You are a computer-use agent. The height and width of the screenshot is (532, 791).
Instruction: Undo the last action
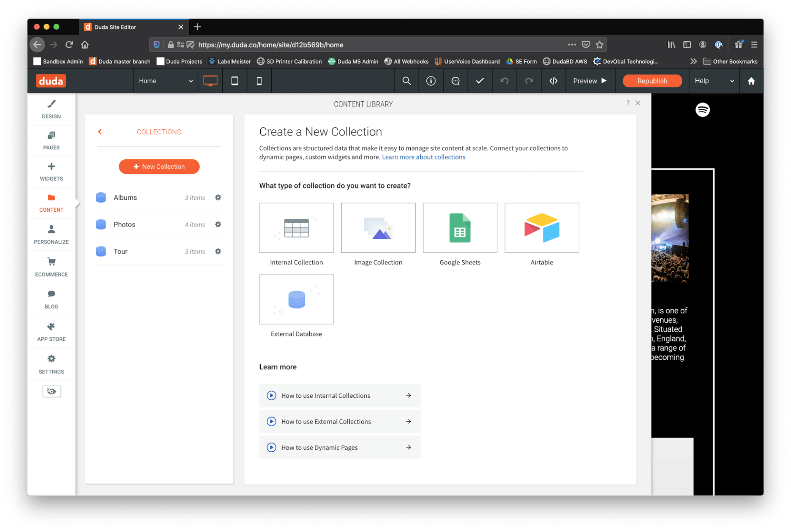coord(504,81)
